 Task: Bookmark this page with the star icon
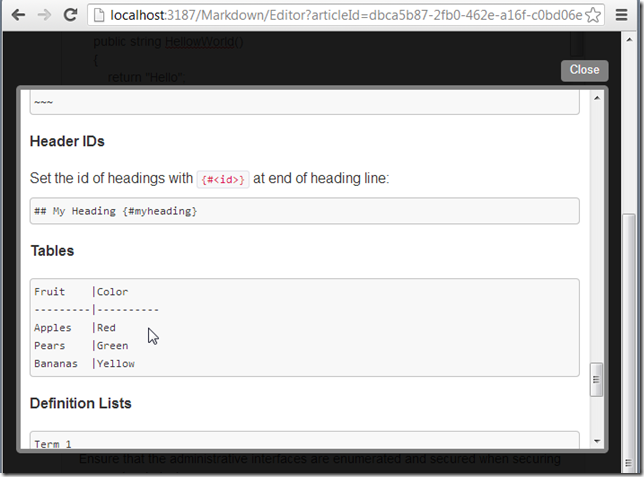pos(594,15)
